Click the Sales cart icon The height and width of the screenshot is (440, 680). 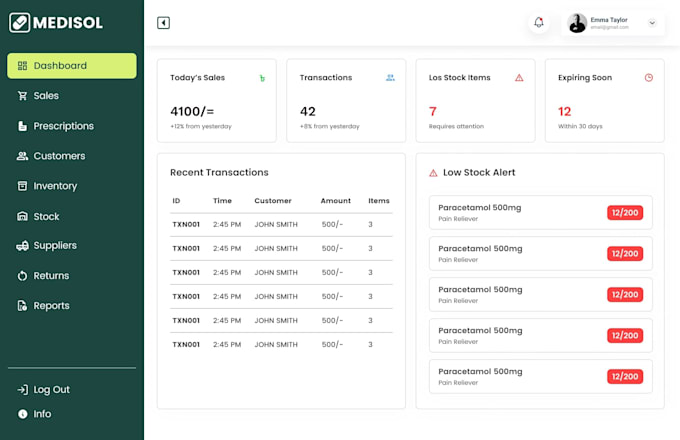[22, 96]
